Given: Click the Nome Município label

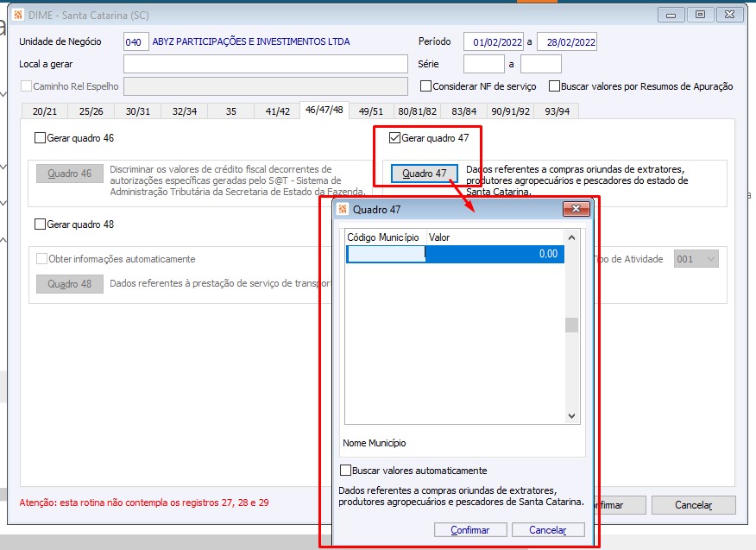Looking at the screenshot, I should (x=375, y=443).
